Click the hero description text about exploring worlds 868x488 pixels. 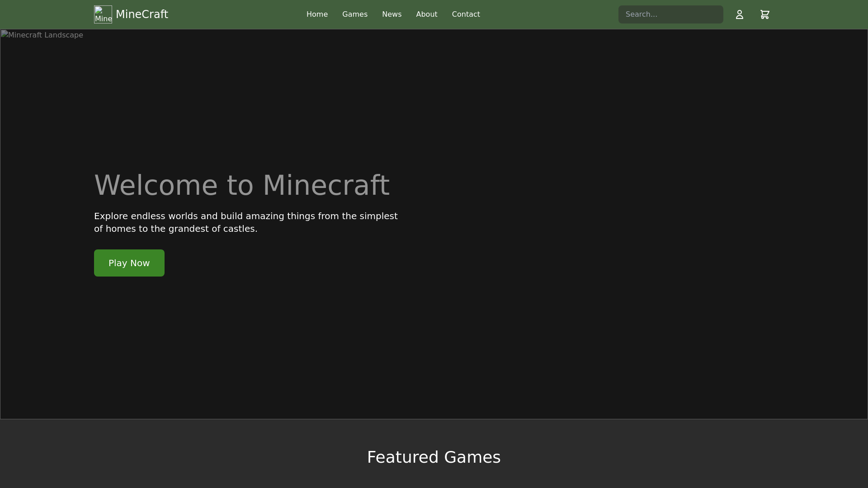click(x=245, y=222)
